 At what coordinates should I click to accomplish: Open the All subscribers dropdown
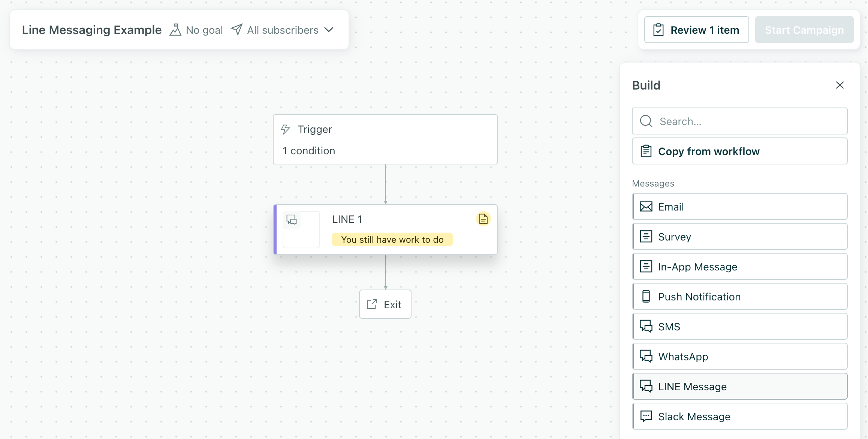click(x=329, y=30)
